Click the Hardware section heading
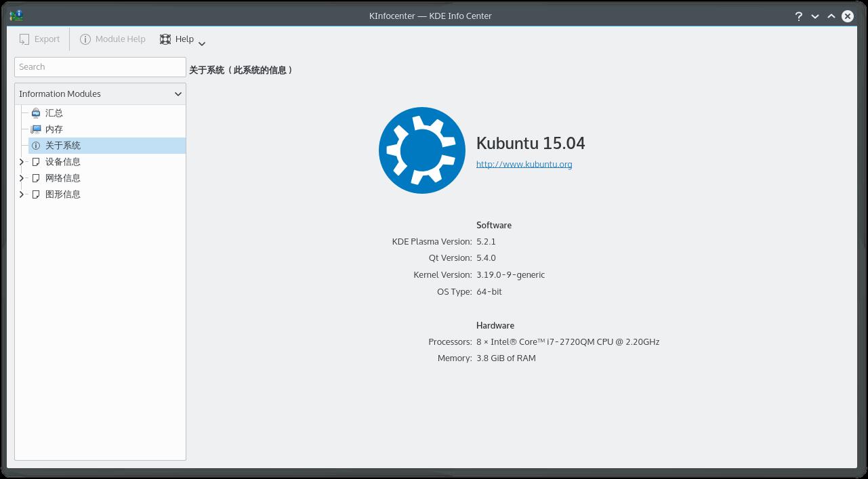Image resolution: width=868 pixels, height=479 pixels. click(495, 325)
